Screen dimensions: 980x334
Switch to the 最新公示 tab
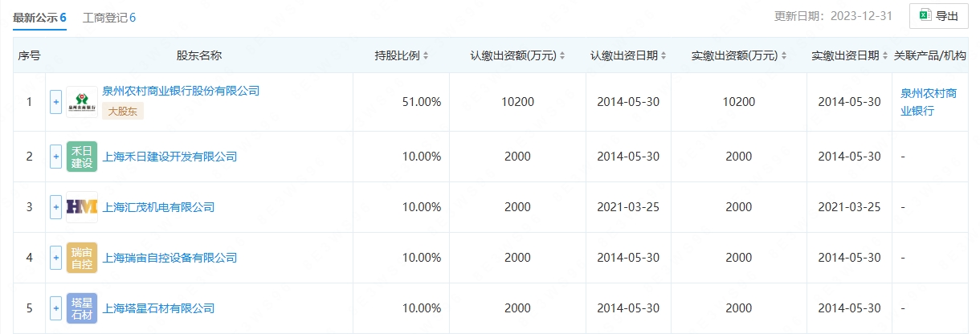(x=39, y=17)
